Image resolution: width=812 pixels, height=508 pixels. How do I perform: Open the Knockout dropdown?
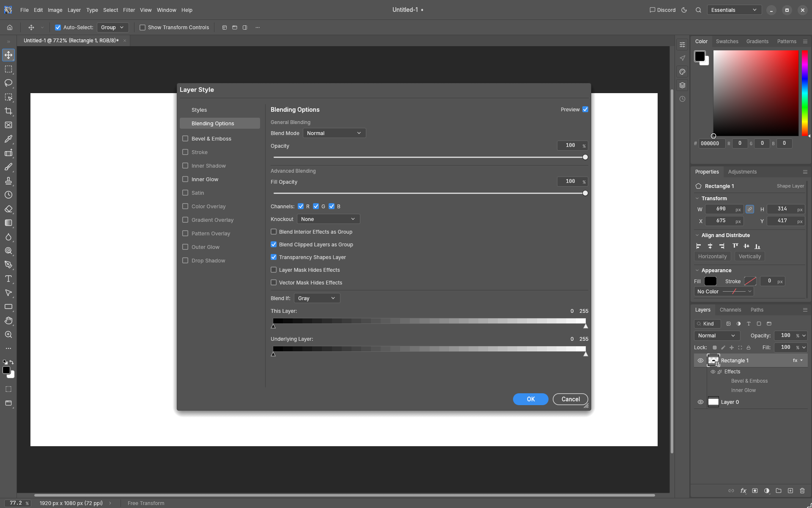(328, 219)
